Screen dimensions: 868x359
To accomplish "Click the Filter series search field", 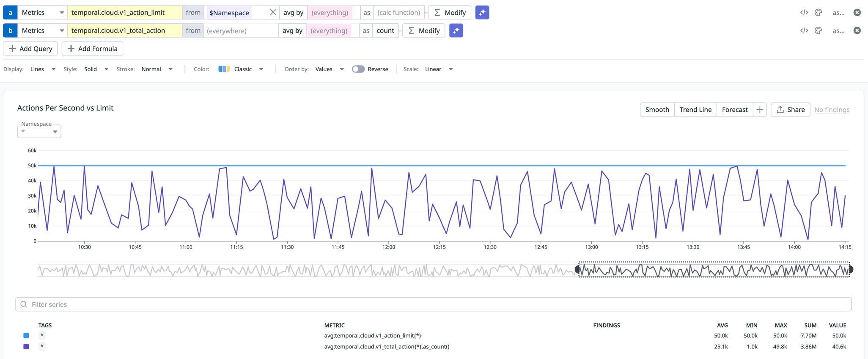I will (434, 304).
